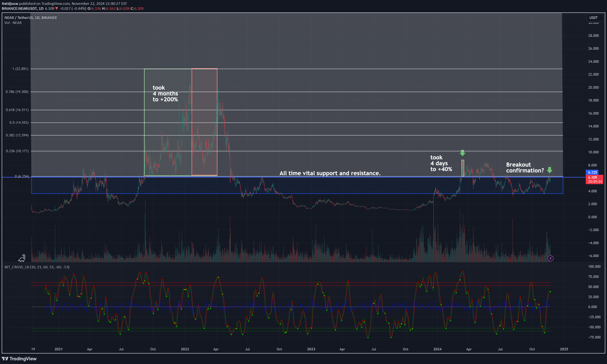This screenshot has height=364, width=607.
Task: Click green arrow beside Breakout confirmation text
Action: tap(550, 170)
